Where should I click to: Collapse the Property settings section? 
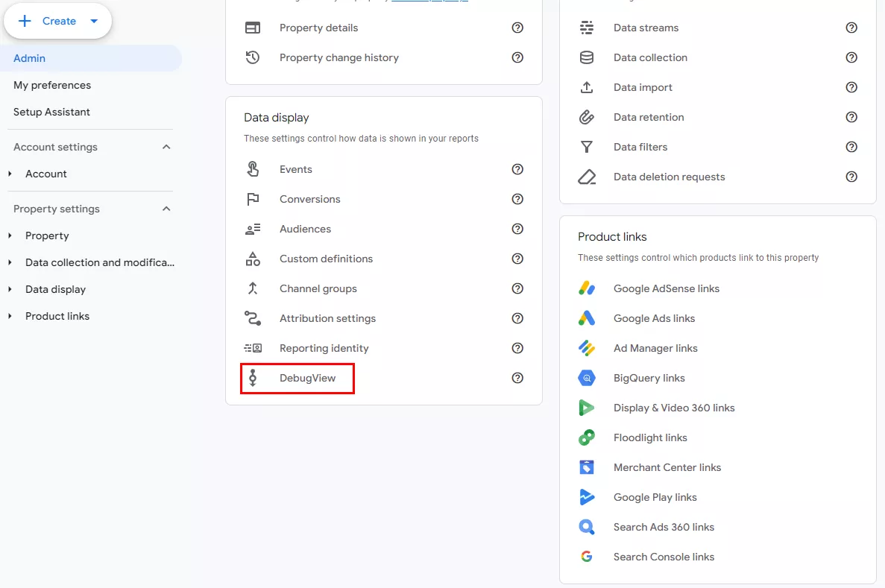pyautogui.click(x=166, y=209)
